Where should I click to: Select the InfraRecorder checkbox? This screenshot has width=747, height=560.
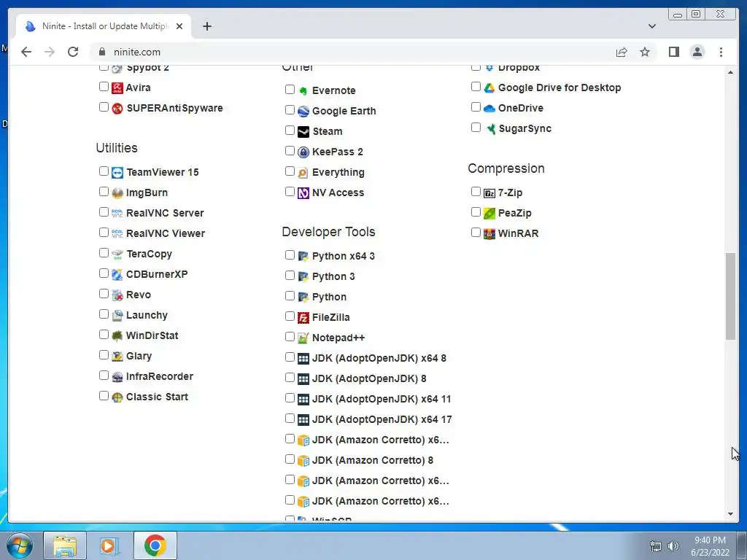click(104, 376)
